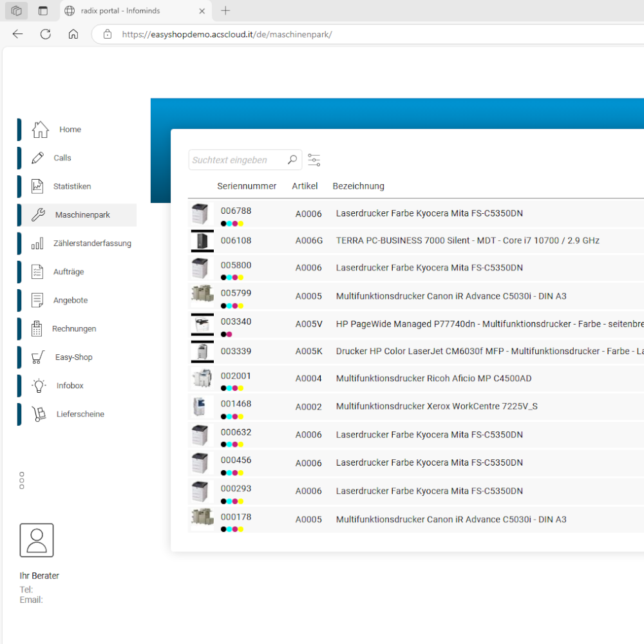
Task: Click the Suchtext eingeben search field
Action: pyautogui.click(x=245, y=160)
